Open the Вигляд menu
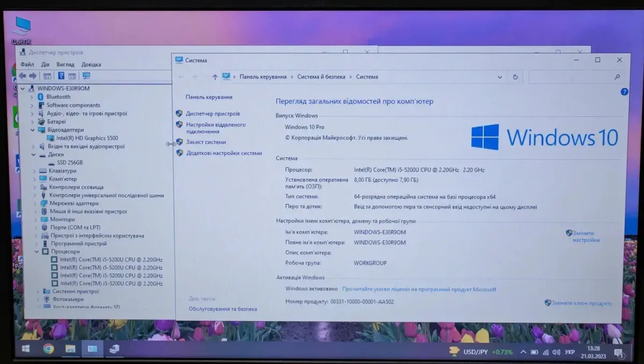 point(65,64)
